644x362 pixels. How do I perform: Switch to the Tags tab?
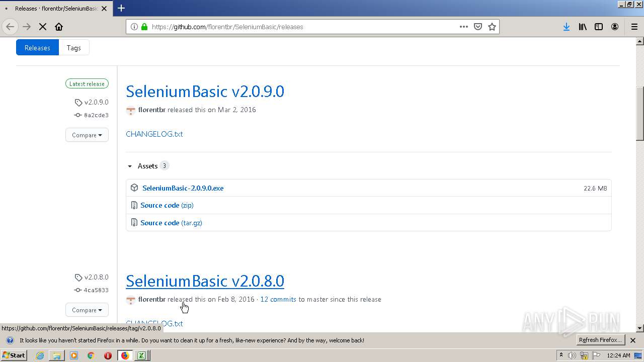(x=74, y=48)
